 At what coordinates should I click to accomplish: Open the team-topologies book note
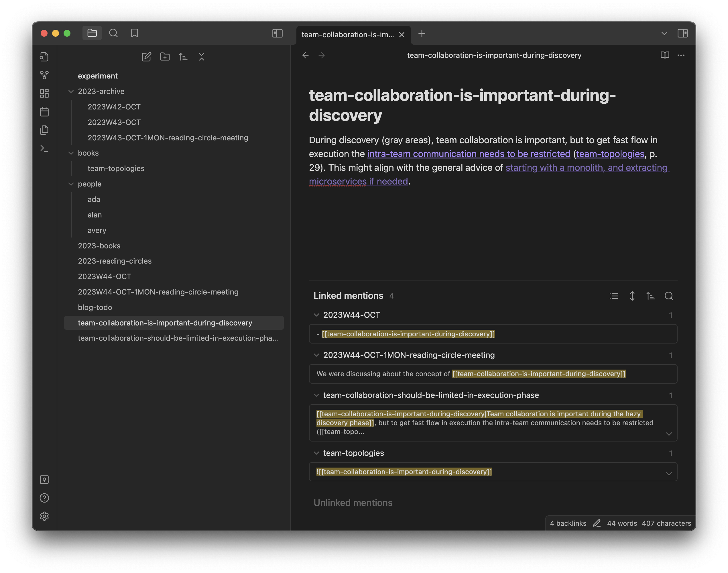pyautogui.click(x=116, y=168)
